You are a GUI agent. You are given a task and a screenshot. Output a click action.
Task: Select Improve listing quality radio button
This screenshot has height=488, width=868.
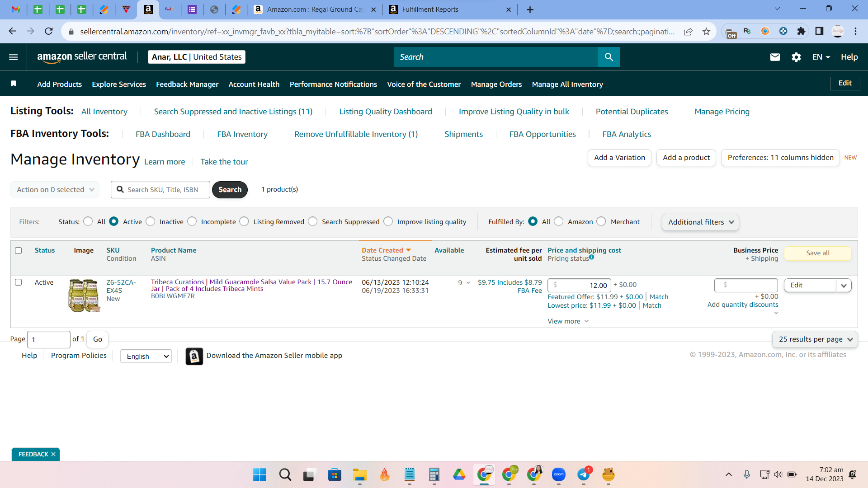pos(388,221)
